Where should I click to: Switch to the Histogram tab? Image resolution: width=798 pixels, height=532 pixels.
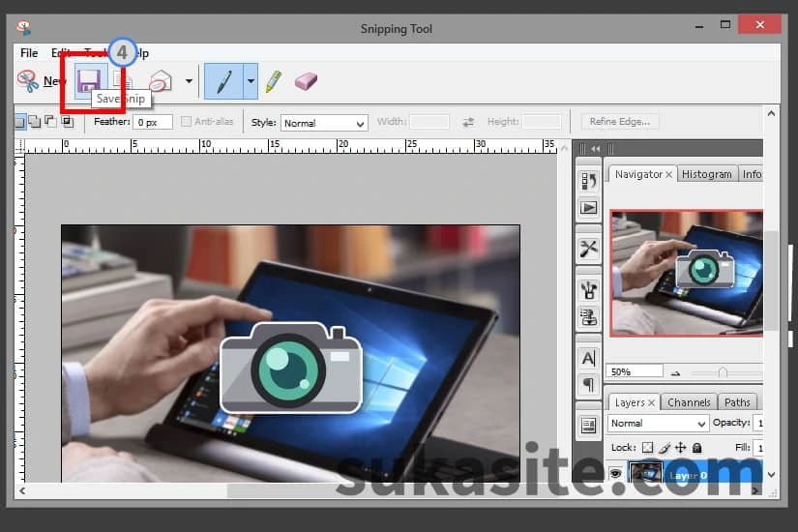pos(706,174)
